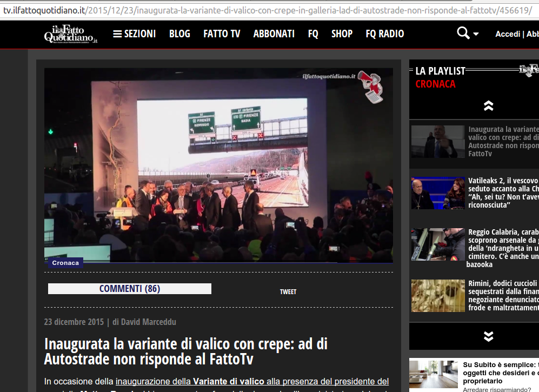Open playlist thumbnail for Variante di valico video
The height and width of the screenshot is (392, 539).
click(438, 142)
